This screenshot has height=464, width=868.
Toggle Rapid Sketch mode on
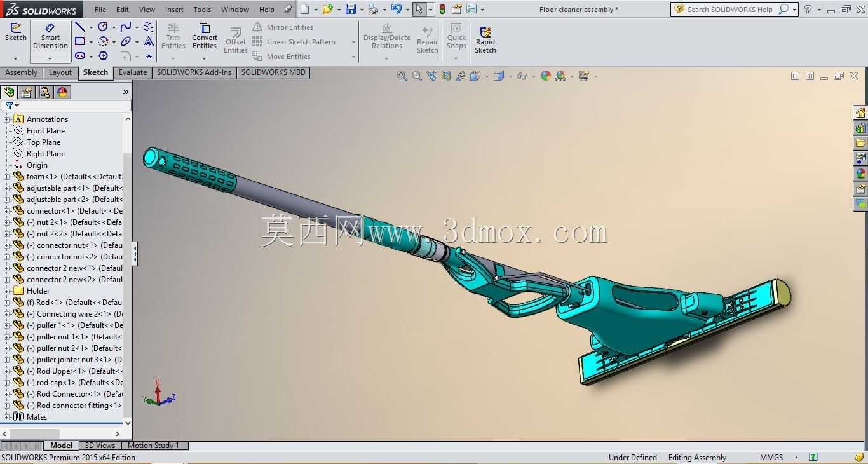click(x=485, y=39)
